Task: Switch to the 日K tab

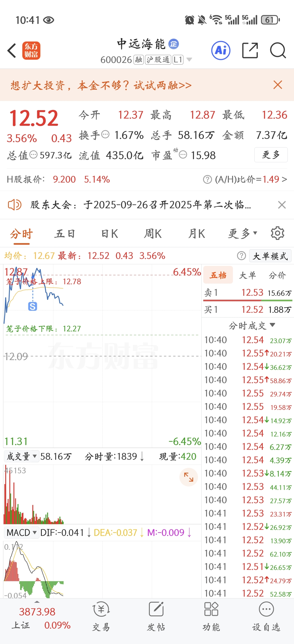Action: tap(110, 234)
